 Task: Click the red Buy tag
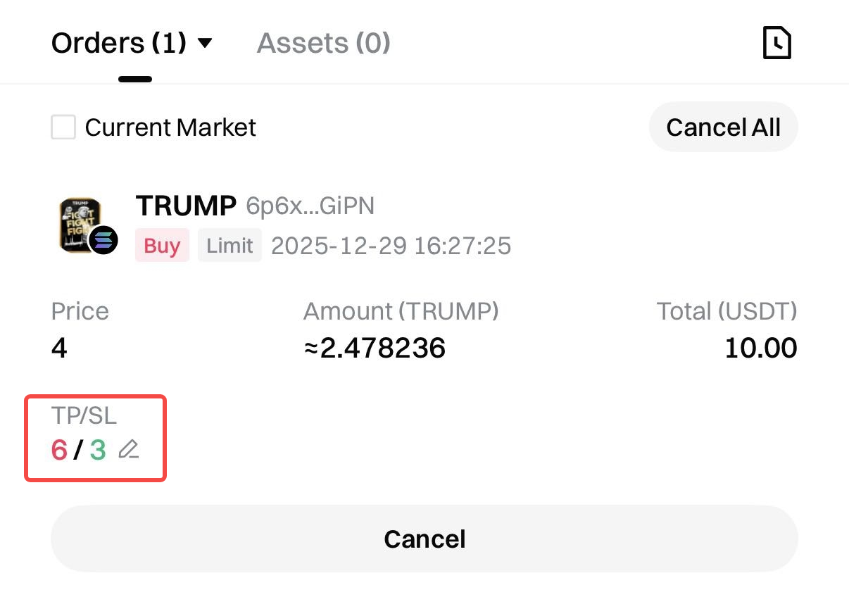pos(162,246)
